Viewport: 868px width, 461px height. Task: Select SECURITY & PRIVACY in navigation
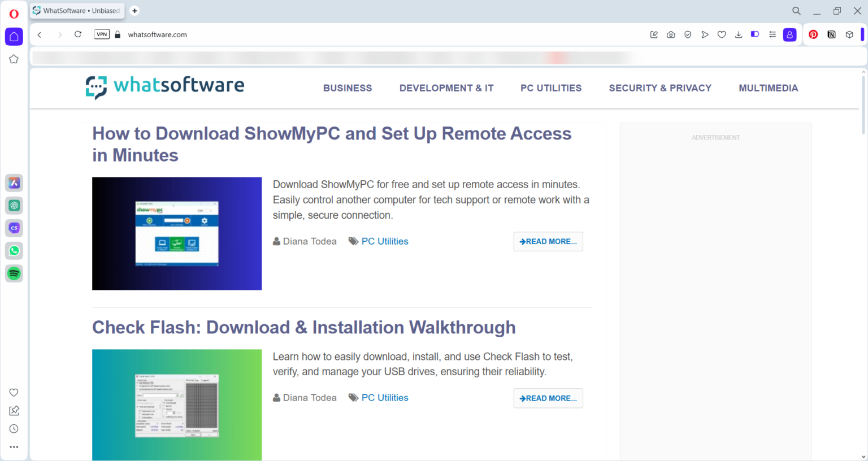pyautogui.click(x=660, y=88)
